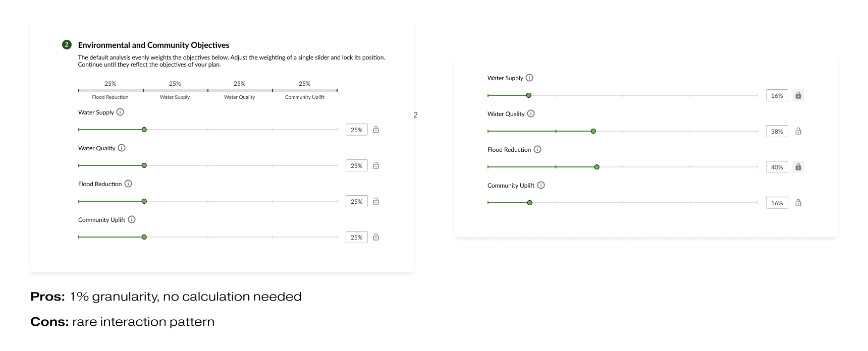Open info icon for Community Uplift at 16%

[x=541, y=185]
